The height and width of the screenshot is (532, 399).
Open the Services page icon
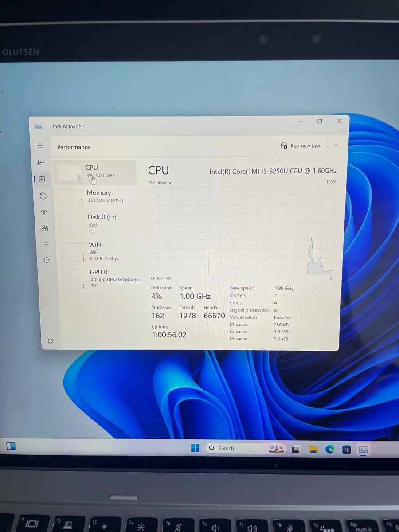pos(47,260)
